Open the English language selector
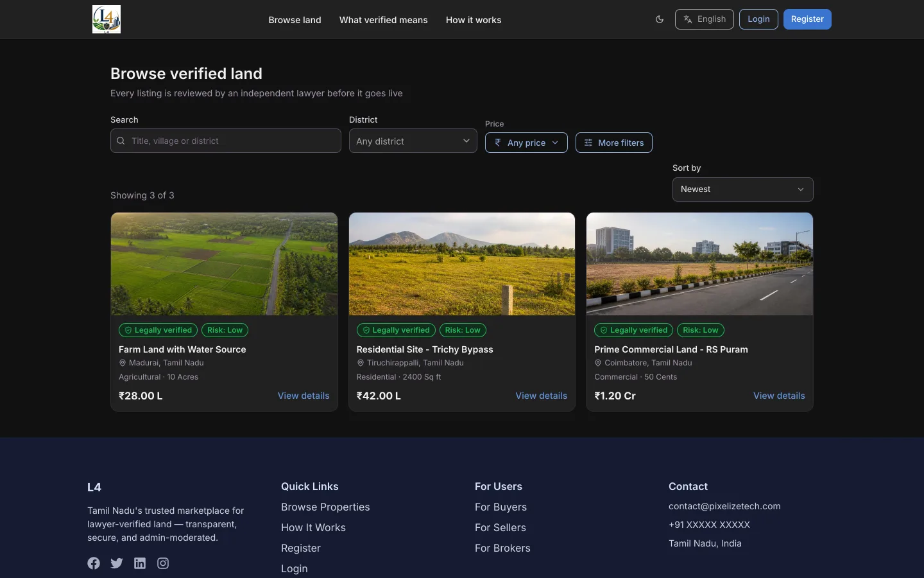Image resolution: width=924 pixels, height=578 pixels. tap(704, 19)
